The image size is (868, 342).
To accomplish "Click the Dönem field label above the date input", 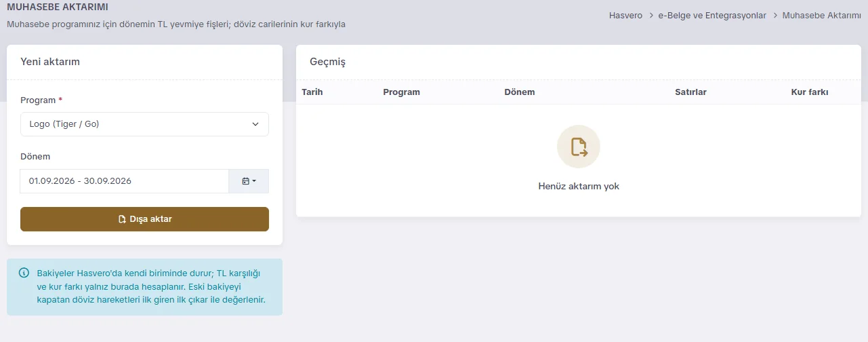I will pyautogui.click(x=35, y=156).
